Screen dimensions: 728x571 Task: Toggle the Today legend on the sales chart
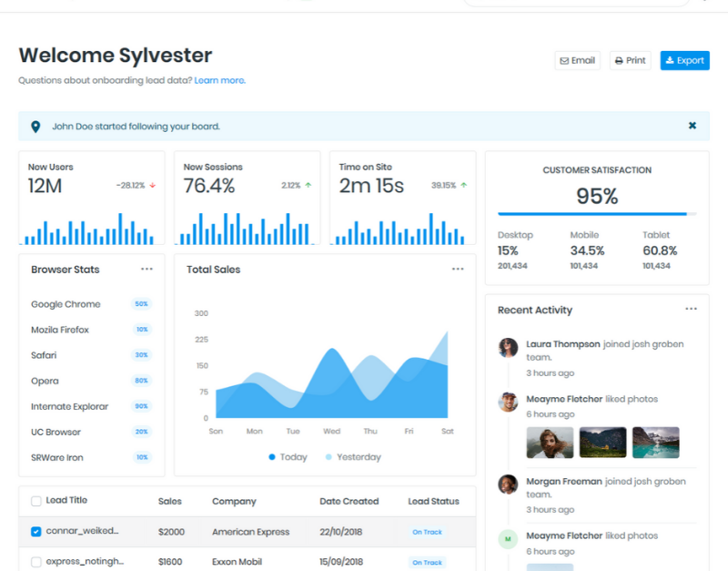[288, 457]
